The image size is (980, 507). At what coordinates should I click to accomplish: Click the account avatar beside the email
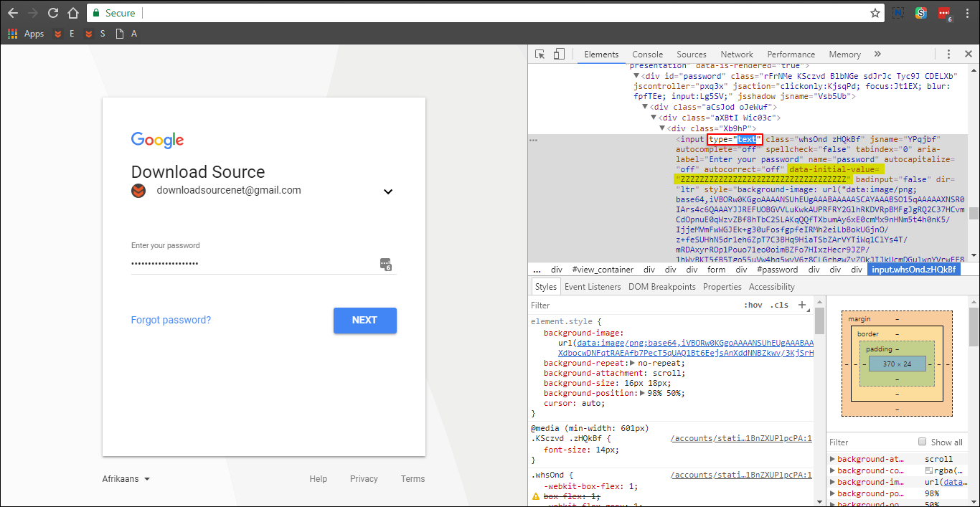tap(138, 191)
